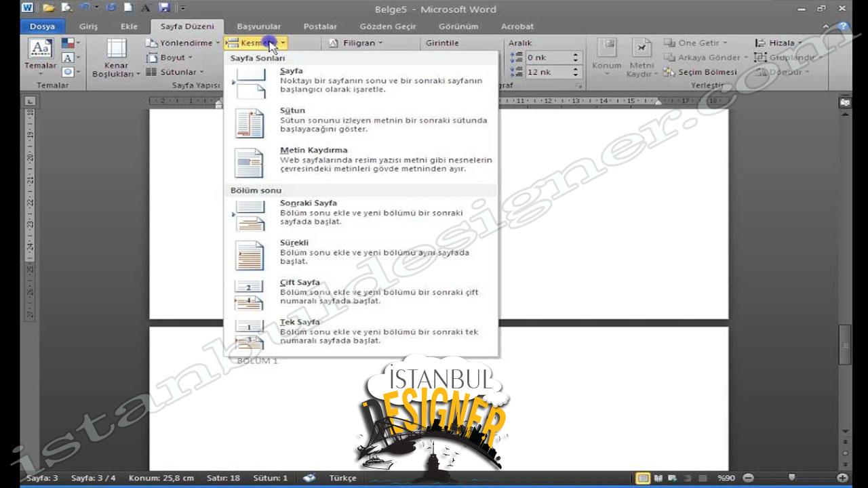
Task: Click %90 zoom level button
Action: [x=726, y=478]
